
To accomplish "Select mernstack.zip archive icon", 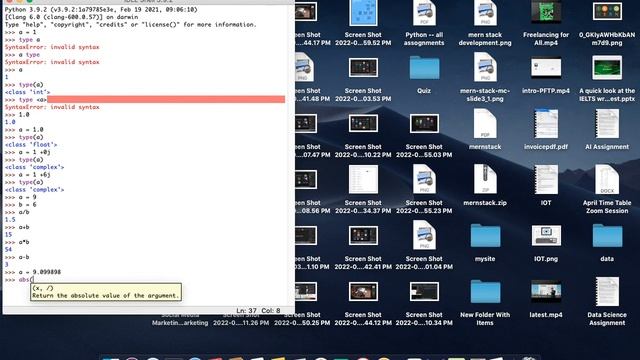I will (x=485, y=179).
